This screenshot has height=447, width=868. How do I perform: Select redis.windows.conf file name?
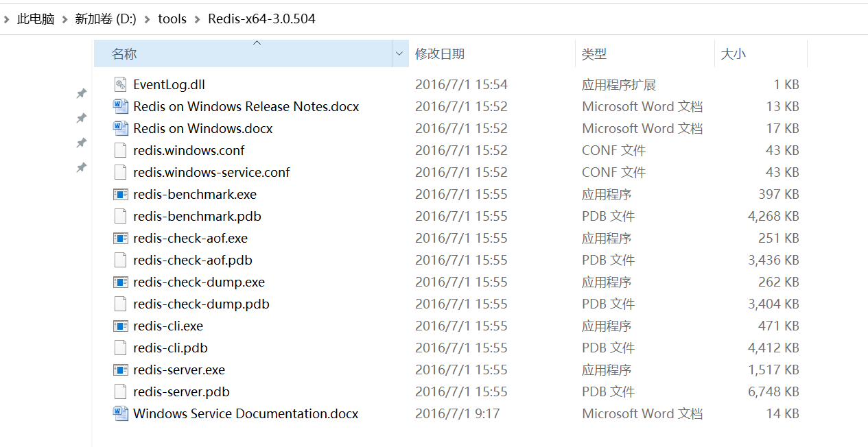pos(189,150)
